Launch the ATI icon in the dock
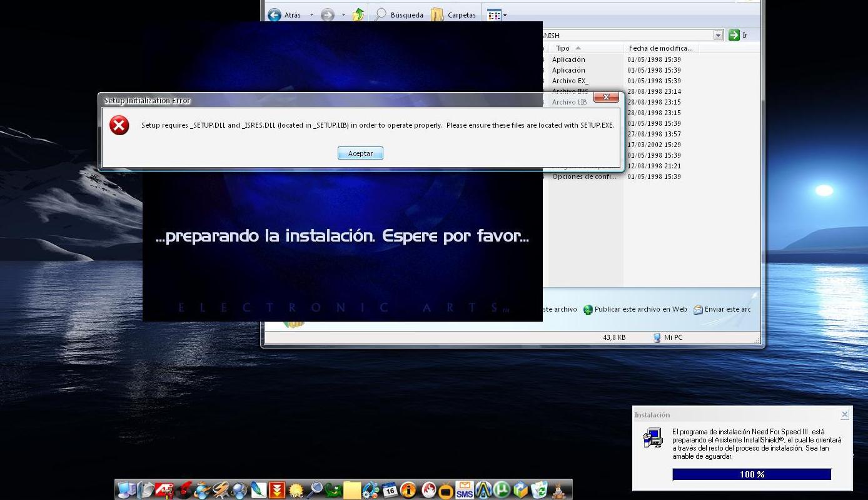The height and width of the screenshot is (500, 868). tap(164, 490)
